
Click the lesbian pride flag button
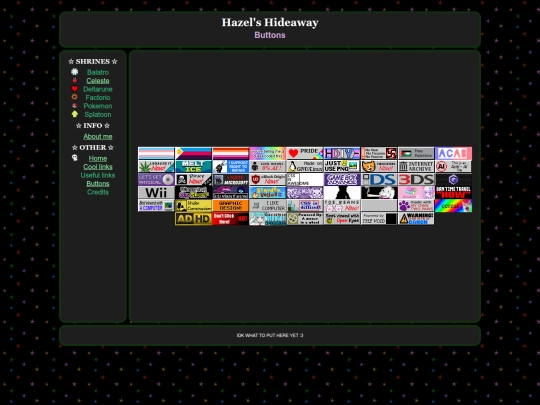click(x=230, y=153)
